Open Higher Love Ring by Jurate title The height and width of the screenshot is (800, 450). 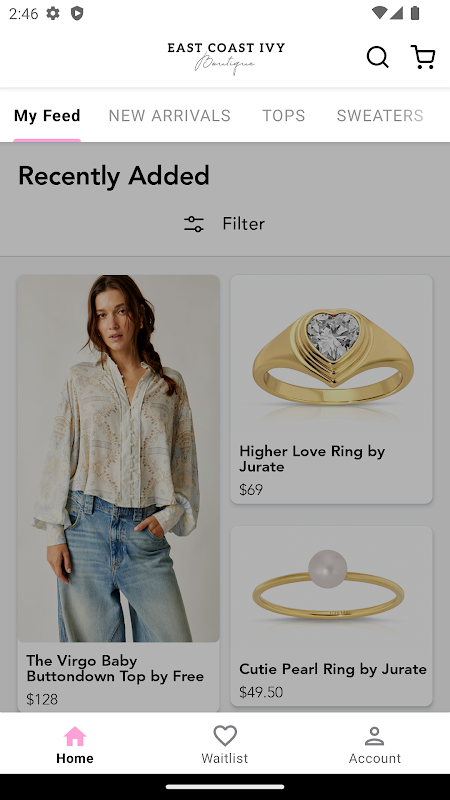[312, 459]
